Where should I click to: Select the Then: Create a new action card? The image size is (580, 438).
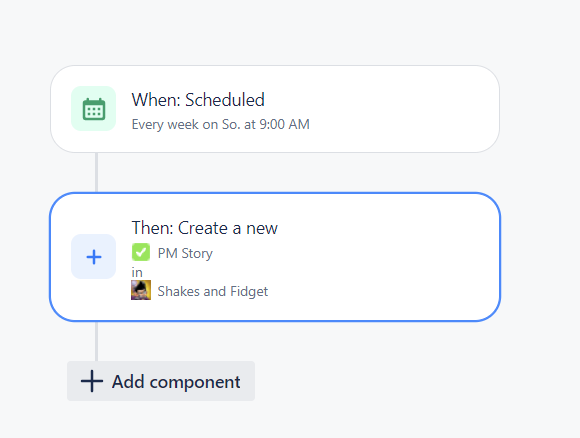275,257
